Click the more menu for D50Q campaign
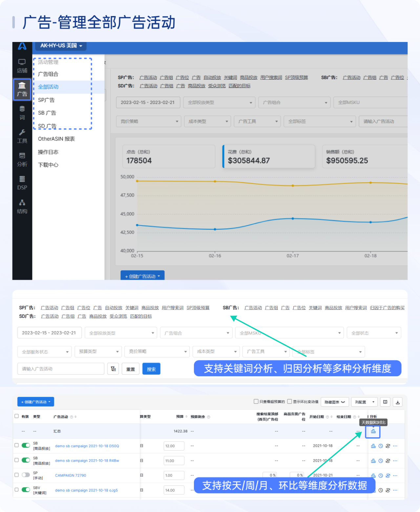Viewport: 420px width, 512px height. tap(395, 446)
